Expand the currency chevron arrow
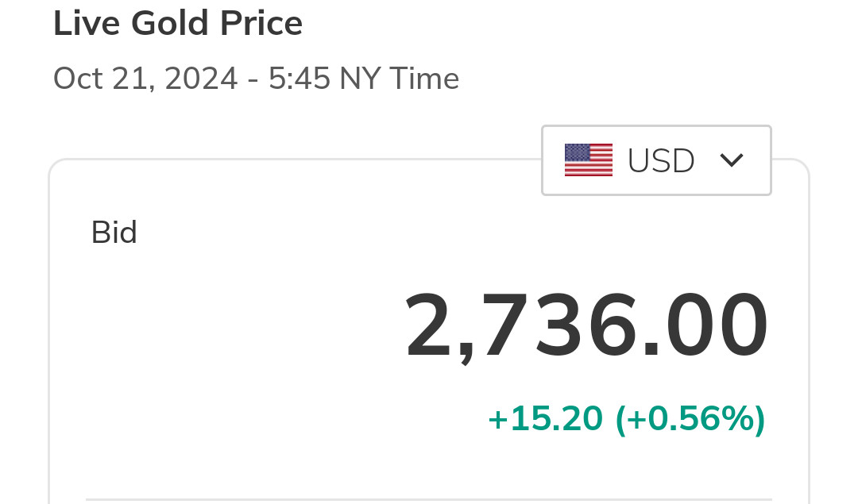This screenshot has width=858, height=504. pos(731,160)
